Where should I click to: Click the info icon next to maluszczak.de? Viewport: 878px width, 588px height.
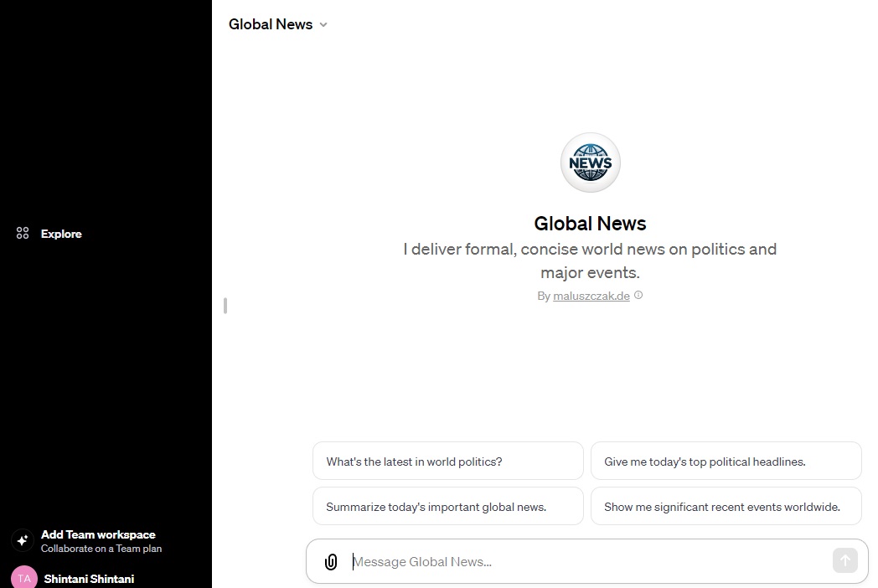(638, 296)
